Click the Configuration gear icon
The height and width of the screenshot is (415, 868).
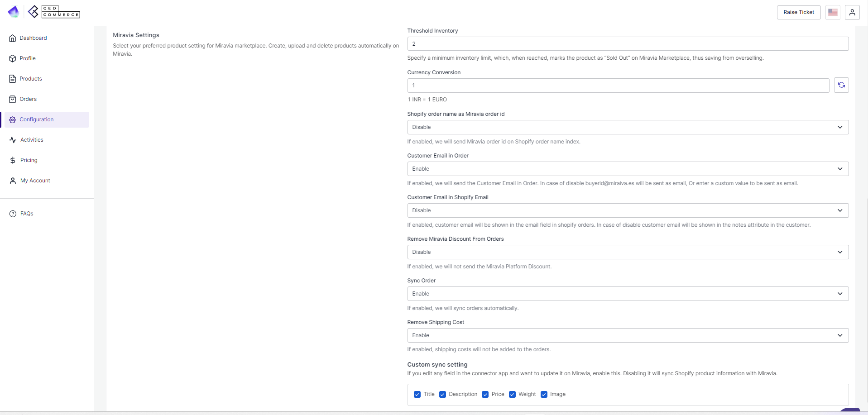[x=13, y=119]
